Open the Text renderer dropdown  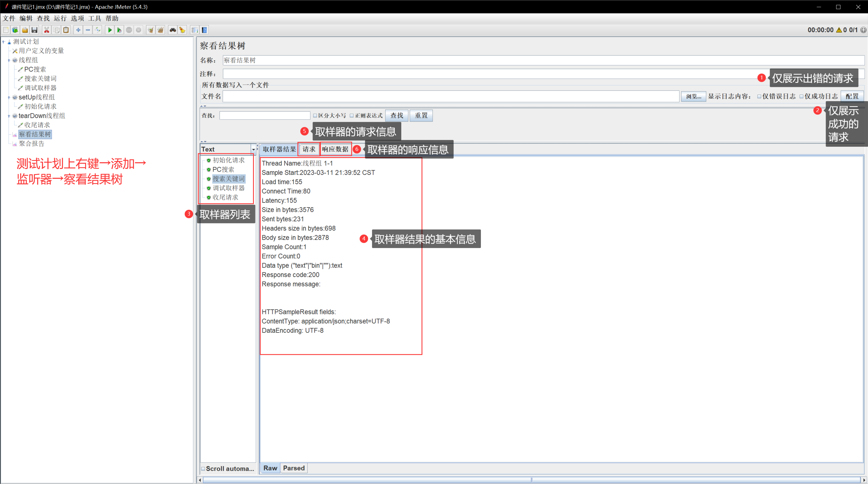point(253,149)
